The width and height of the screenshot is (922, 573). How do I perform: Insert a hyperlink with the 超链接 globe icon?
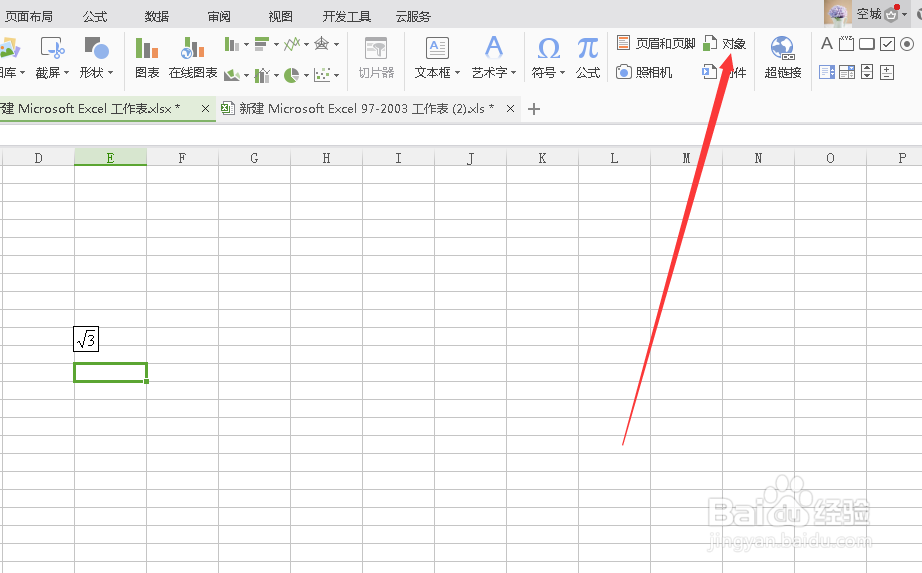(783, 48)
